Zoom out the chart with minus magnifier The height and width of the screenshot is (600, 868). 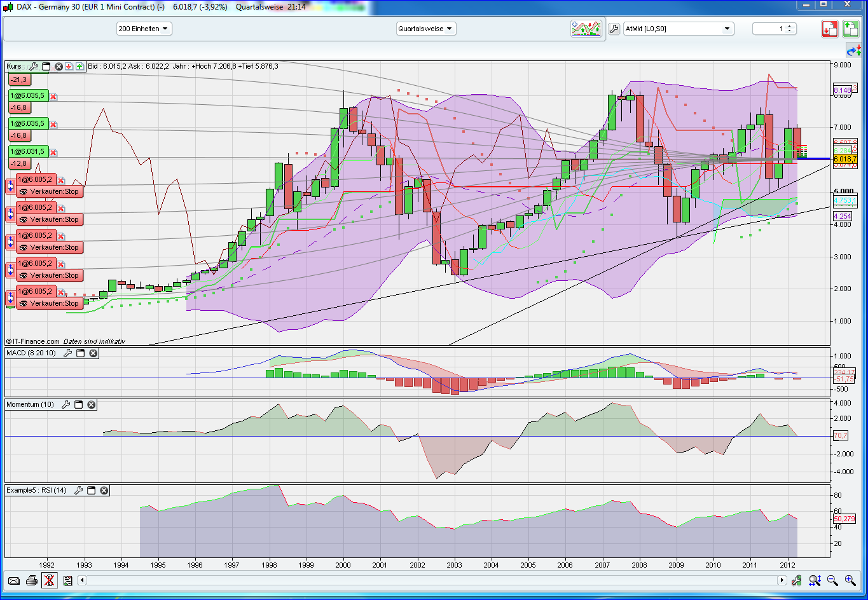pyautogui.click(x=832, y=580)
